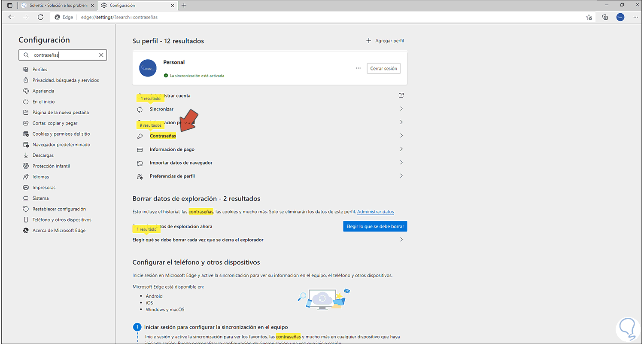
Task: Click the Personal profile avatar picture
Action: click(148, 68)
